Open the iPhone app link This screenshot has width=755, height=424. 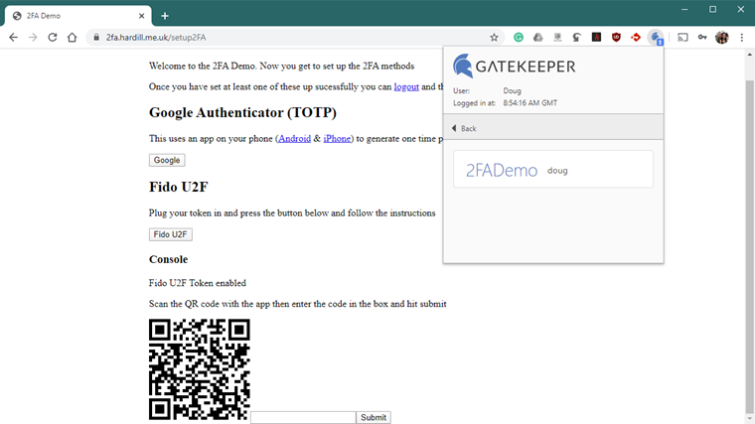[337, 139]
